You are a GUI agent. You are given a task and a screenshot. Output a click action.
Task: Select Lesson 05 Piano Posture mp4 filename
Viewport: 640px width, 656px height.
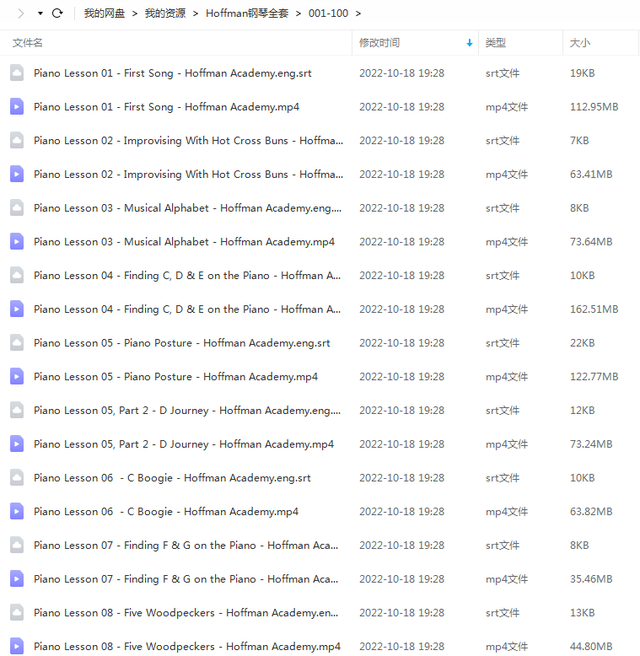pos(176,377)
